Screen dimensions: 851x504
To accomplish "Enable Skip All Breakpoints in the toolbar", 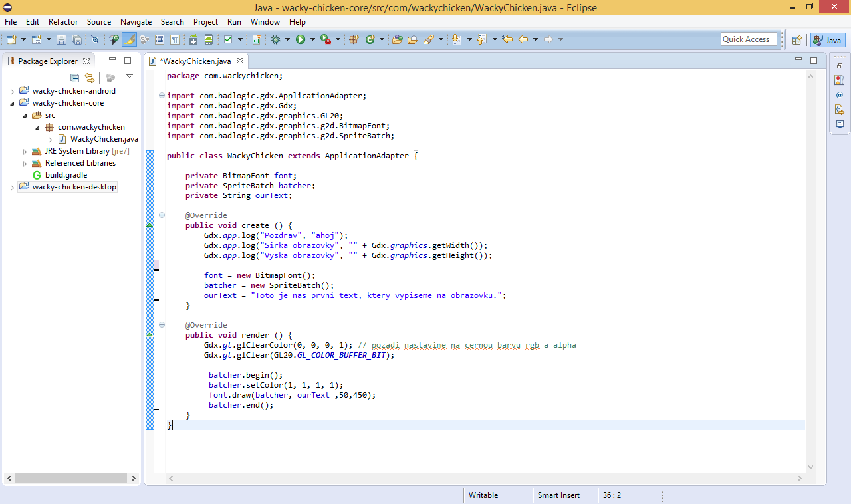I will coord(95,40).
